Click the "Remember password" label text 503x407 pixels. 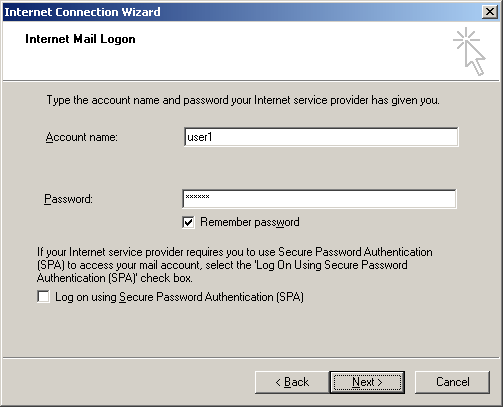[250, 222]
